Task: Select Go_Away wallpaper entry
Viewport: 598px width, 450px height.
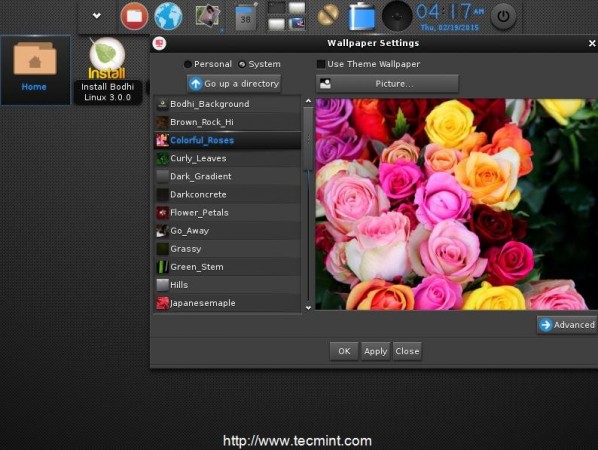Action: tap(228, 231)
